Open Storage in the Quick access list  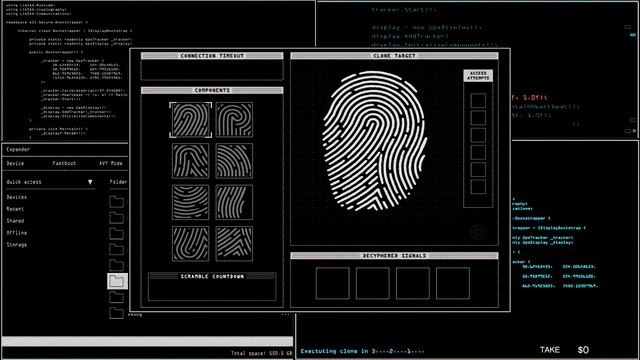tap(17, 245)
